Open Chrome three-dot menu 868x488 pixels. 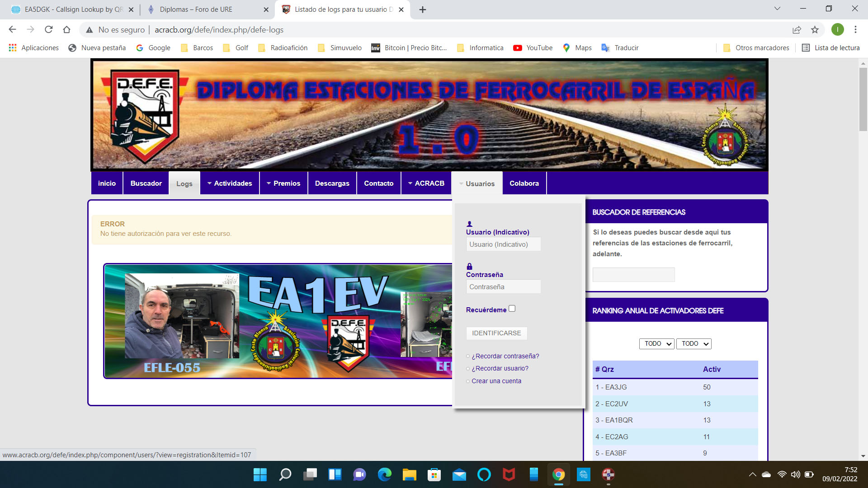point(855,30)
